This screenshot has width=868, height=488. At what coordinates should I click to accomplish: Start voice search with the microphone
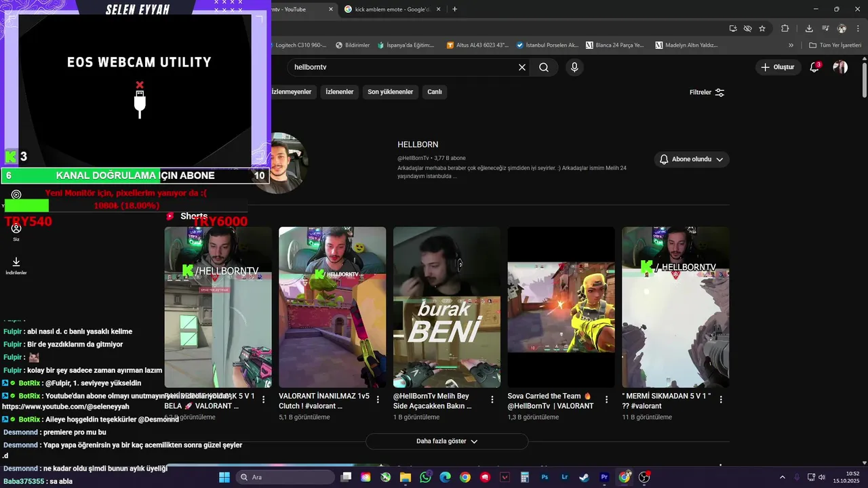574,67
